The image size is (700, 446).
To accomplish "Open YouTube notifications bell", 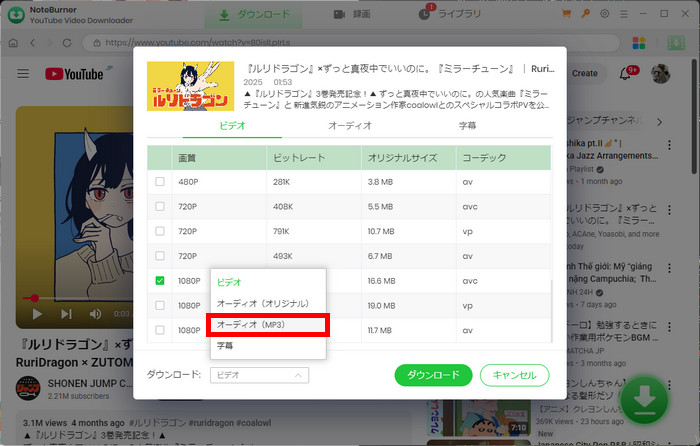I will 626,74.
